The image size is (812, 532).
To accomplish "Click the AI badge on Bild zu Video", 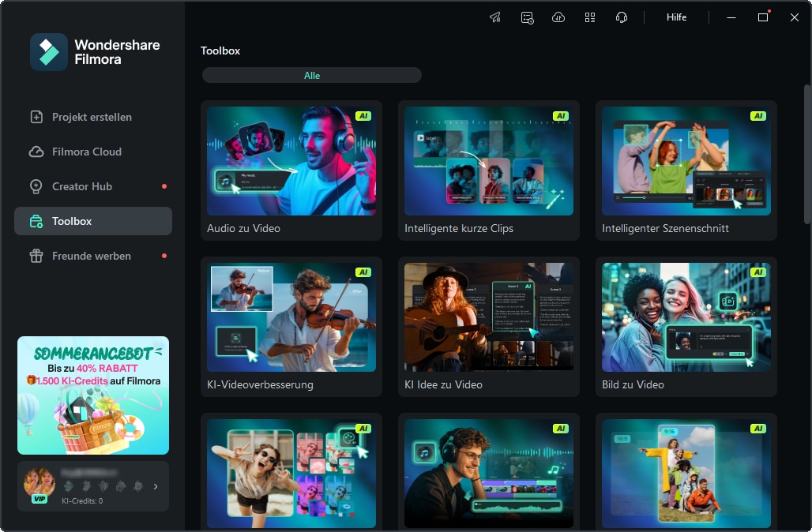I will pos(758,272).
